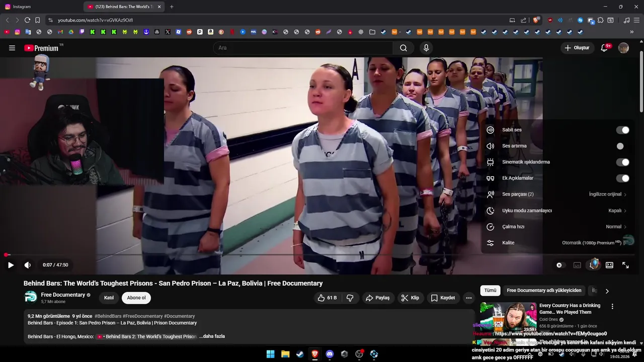This screenshot has height=362, width=644.
Task: Open the Instagram bookmark in the bookmarks bar
Action: pyautogui.click(x=17, y=32)
